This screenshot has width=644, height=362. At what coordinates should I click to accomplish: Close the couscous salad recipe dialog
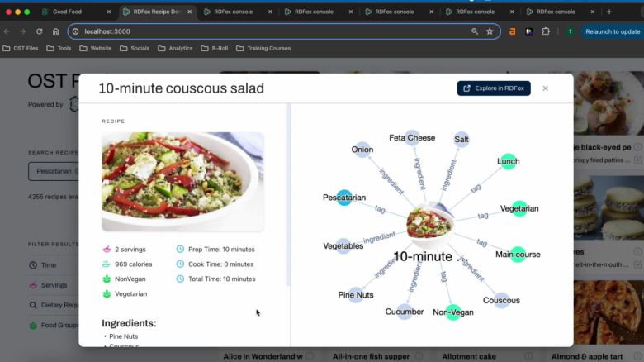(545, 88)
